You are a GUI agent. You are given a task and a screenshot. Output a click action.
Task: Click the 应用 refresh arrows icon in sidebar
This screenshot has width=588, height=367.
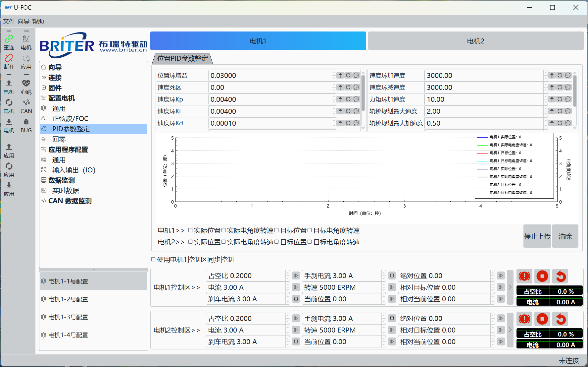tap(9, 166)
